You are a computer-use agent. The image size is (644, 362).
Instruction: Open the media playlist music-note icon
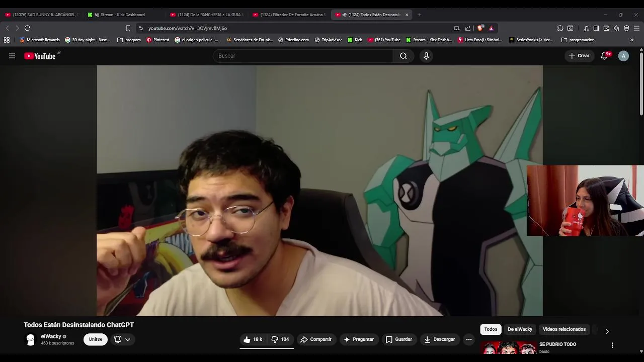(586, 28)
